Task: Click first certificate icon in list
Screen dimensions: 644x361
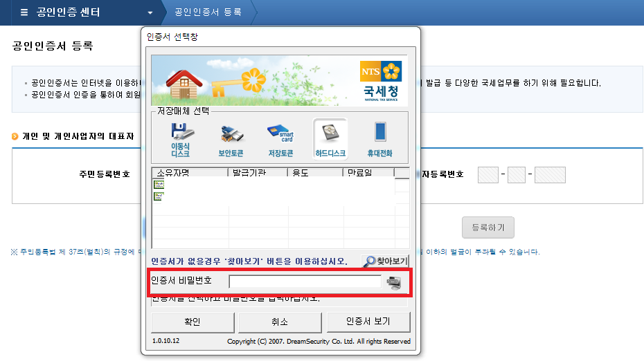Action: coord(159,185)
